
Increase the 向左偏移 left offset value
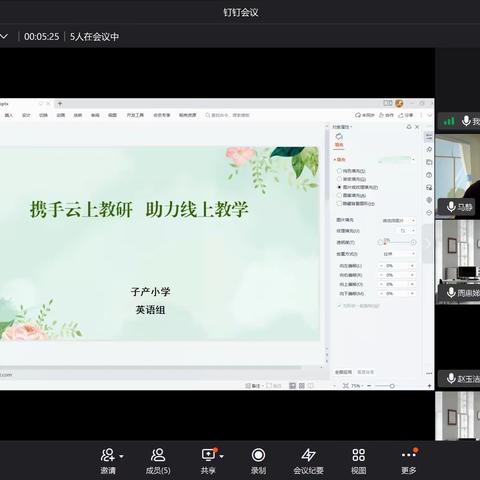[x=412, y=266]
